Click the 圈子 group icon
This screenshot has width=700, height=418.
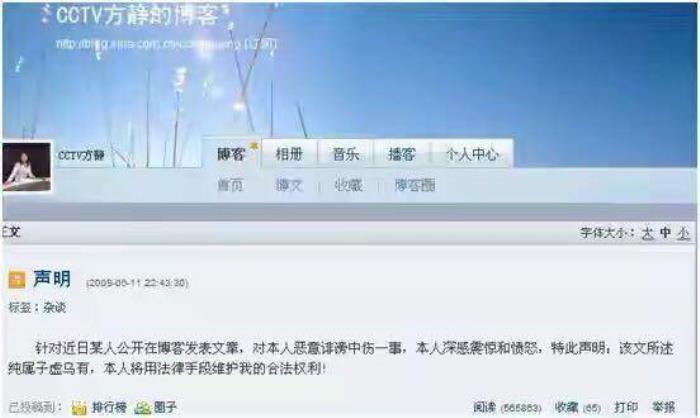[142, 407]
